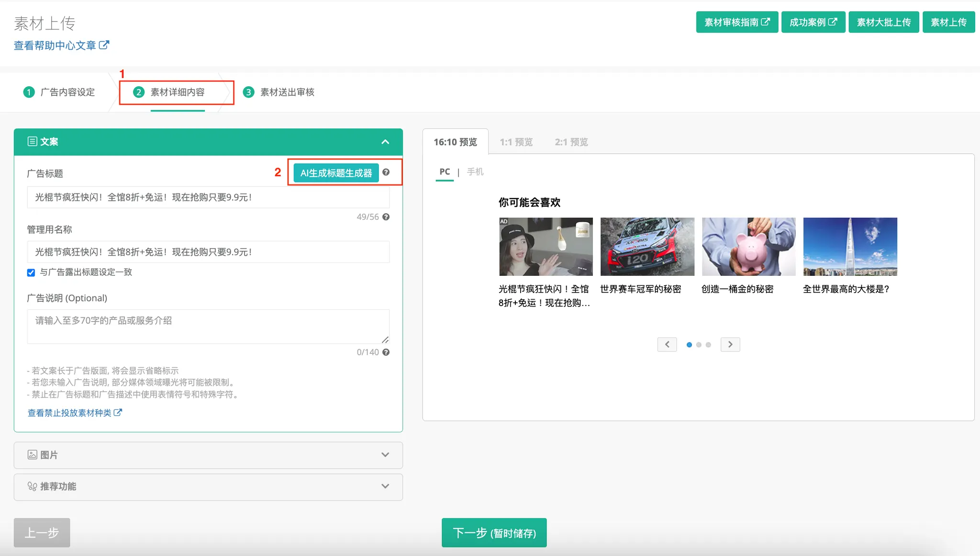
Task: Switch to 1:1 预览 tab
Action: 516,142
